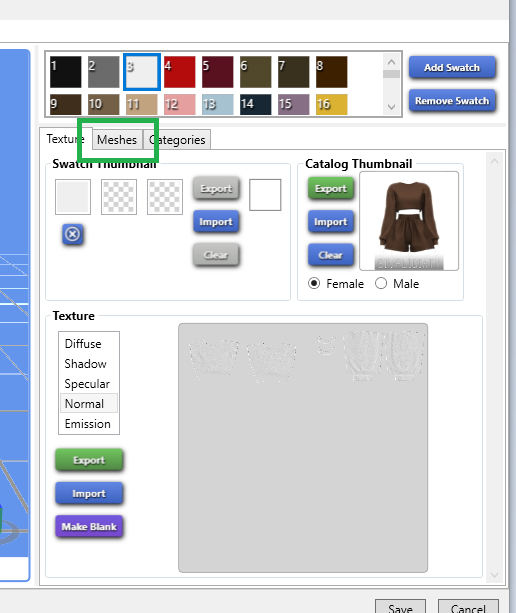Viewport: 516px width, 613px height.
Task: Import a Catalog Thumbnail image
Action: (x=331, y=222)
